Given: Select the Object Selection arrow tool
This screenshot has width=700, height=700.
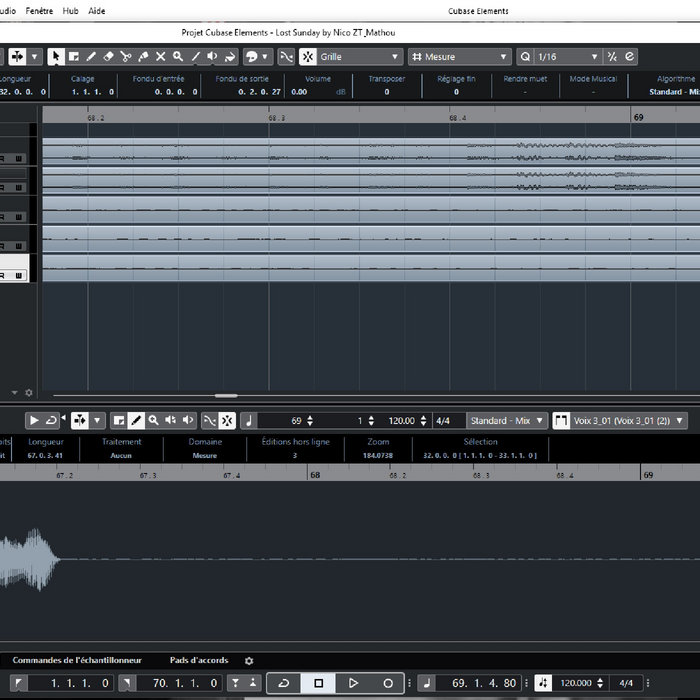Looking at the screenshot, I should (x=56, y=57).
